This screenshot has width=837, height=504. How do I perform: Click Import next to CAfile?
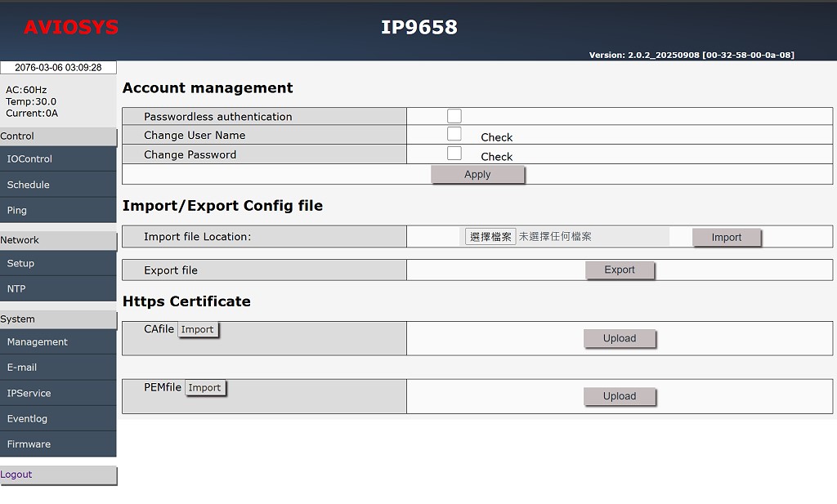[197, 329]
